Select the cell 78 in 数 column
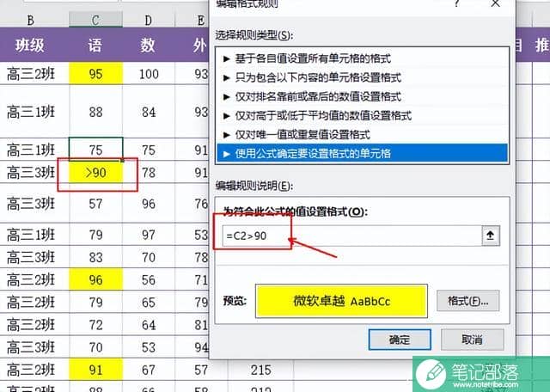The image size is (550, 392). click(149, 172)
